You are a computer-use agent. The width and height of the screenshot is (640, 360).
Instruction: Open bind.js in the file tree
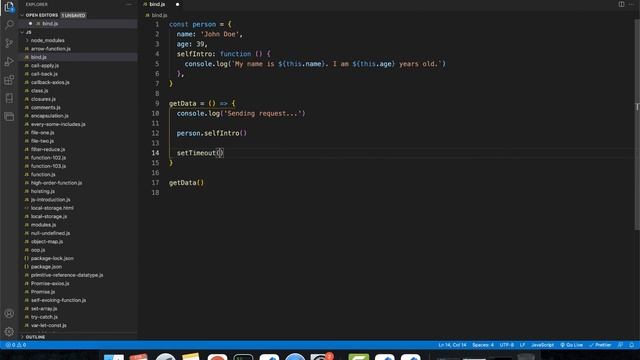[38, 57]
